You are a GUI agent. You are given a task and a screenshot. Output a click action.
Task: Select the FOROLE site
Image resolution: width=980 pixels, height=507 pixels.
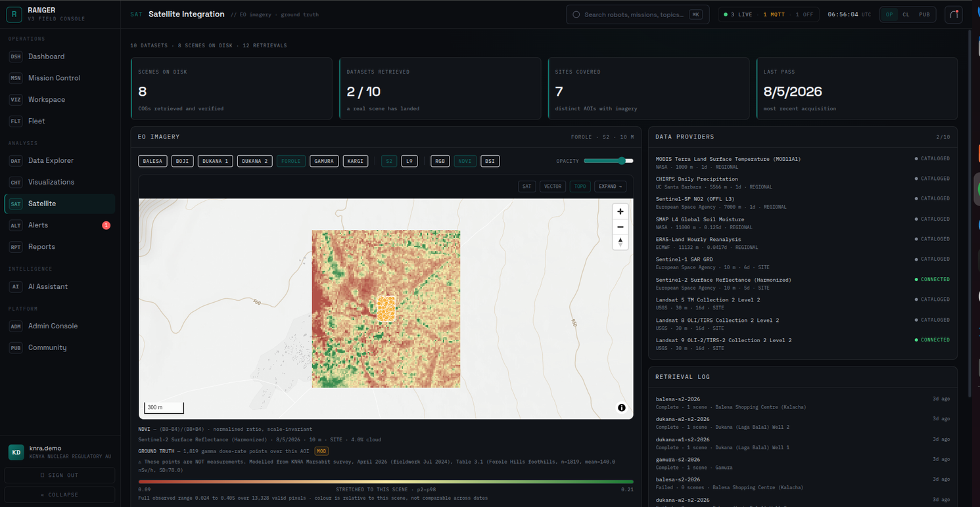click(x=291, y=161)
